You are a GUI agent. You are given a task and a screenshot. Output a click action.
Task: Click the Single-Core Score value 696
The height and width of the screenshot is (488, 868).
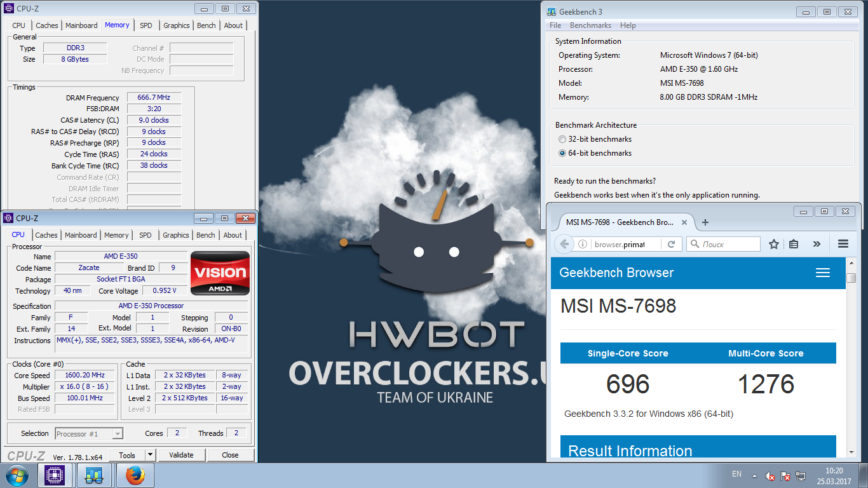628,384
